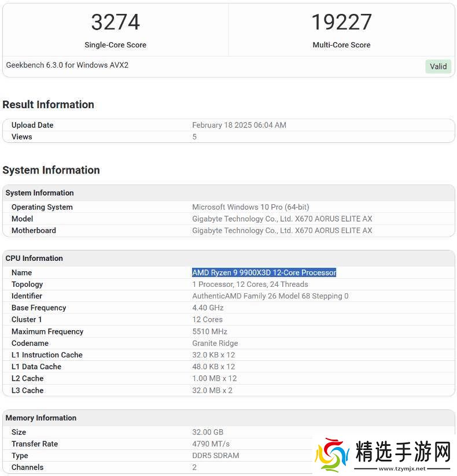This screenshot has width=457, height=476.
Task: Click the Result Information heading
Action: (48, 105)
